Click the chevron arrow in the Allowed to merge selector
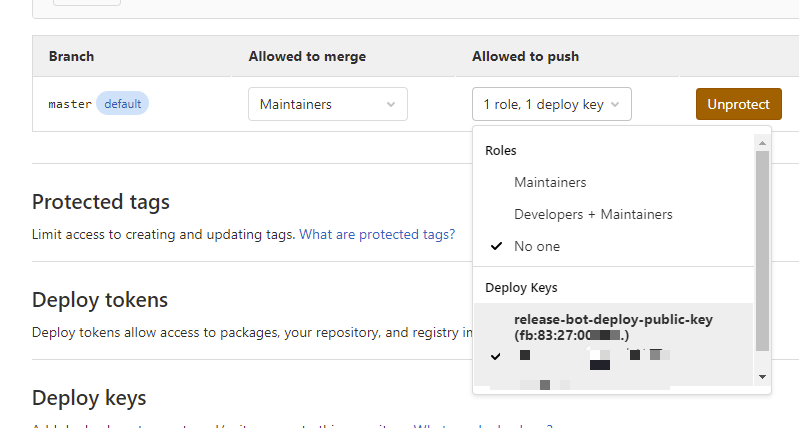Screen dimensions: 799x428 click(x=390, y=104)
